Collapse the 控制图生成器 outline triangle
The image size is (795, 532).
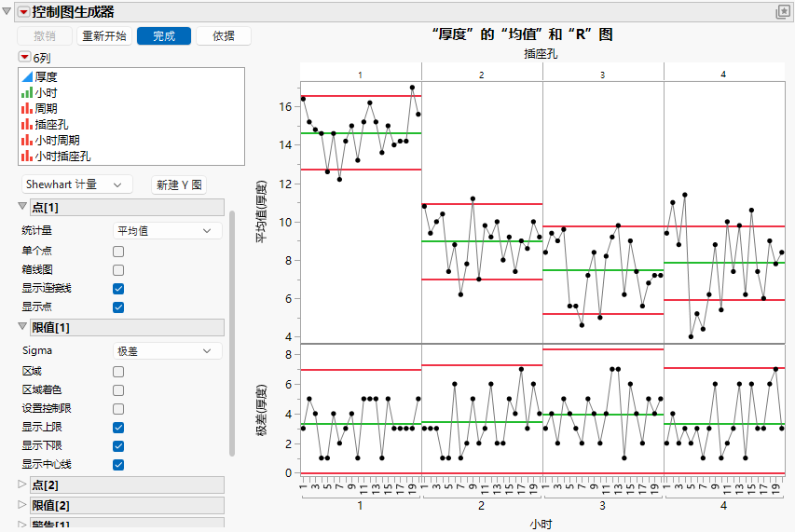point(7,11)
